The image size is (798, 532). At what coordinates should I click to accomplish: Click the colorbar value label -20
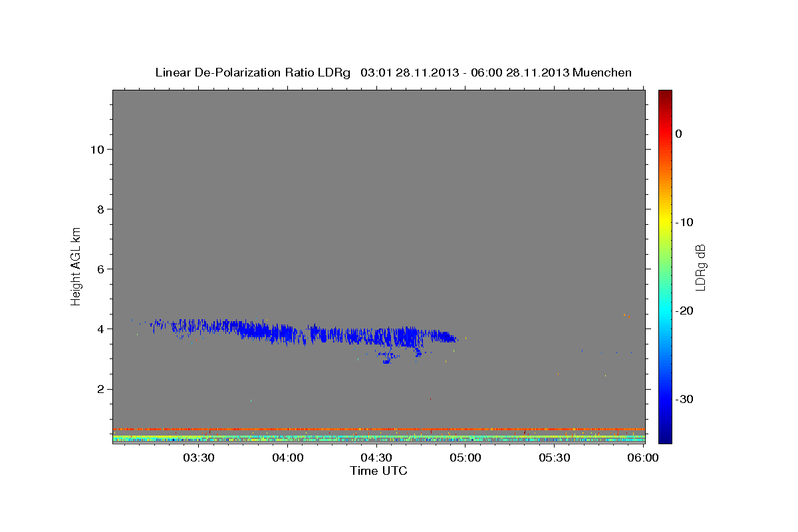coord(684,311)
